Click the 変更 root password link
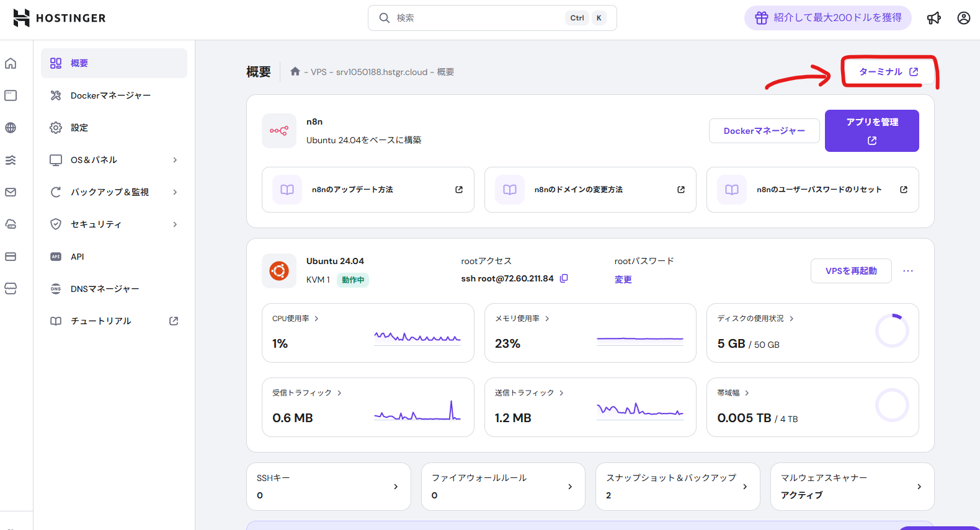This screenshot has height=530, width=980. click(623, 280)
